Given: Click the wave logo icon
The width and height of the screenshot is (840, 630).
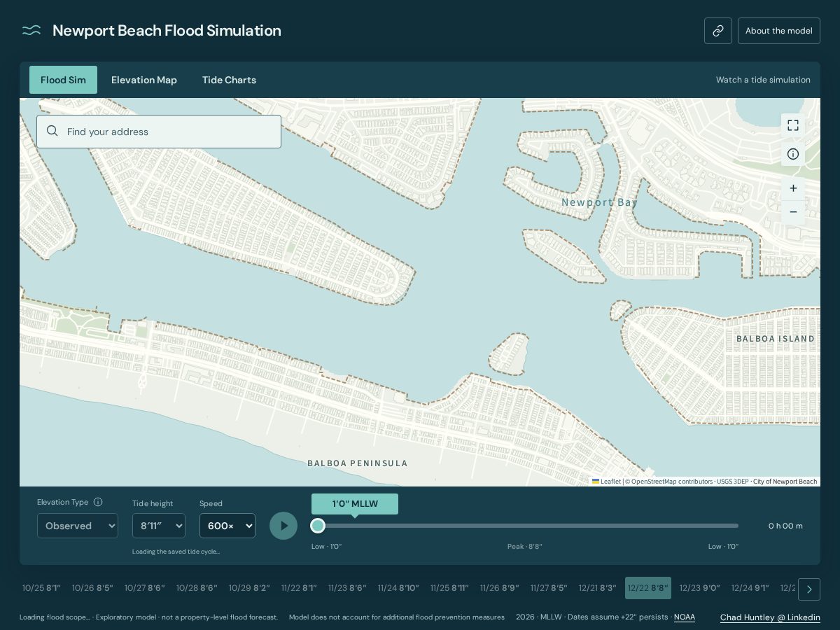Looking at the screenshot, I should [31, 30].
